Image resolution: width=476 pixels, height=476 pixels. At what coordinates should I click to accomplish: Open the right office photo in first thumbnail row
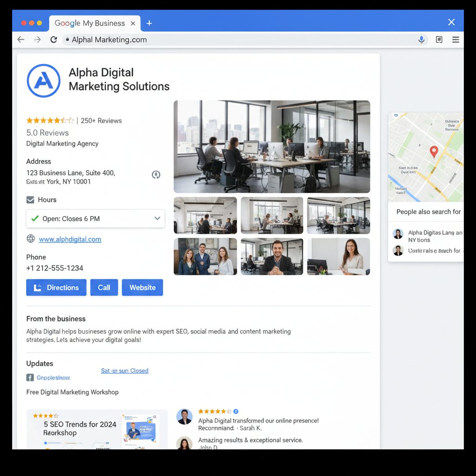click(338, 216)
